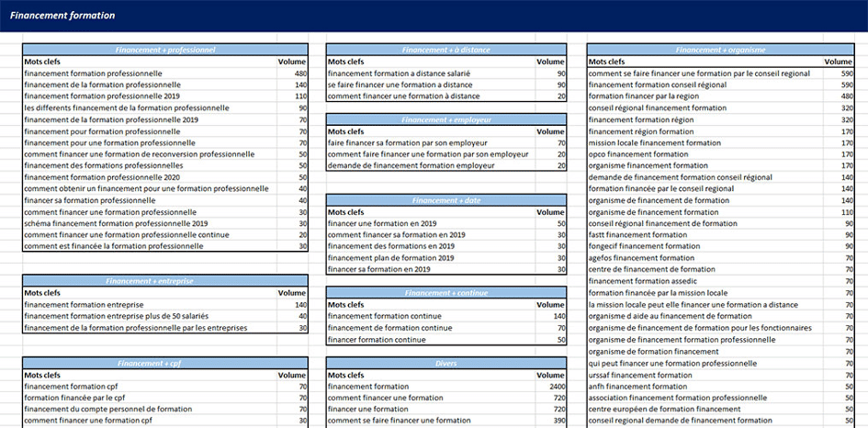
Task: Select the 'Financement + à distance' table header
Action: 446,50
